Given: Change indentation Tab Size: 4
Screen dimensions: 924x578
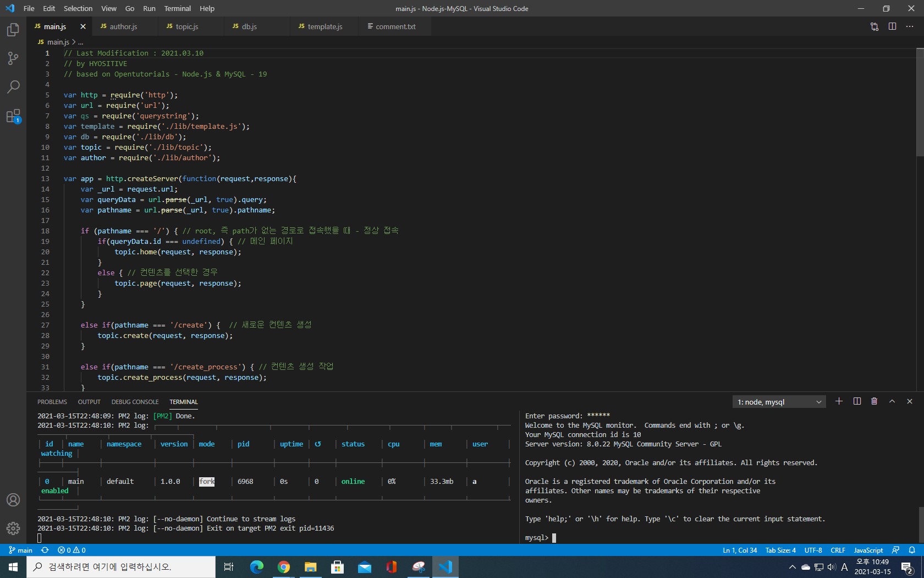Looking at the screenshot, I should tap(780, 550).
